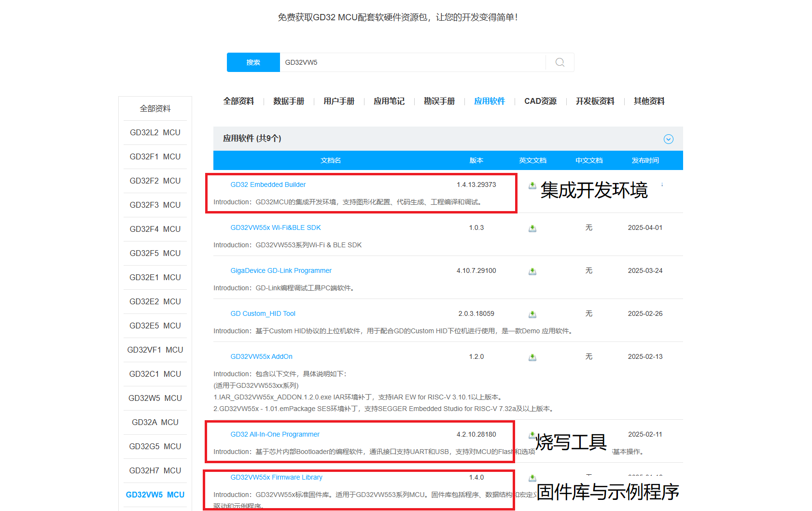The image size is (812, 511).
Task: Select 全部资料 in left sidebar
Action: (155, 109)
